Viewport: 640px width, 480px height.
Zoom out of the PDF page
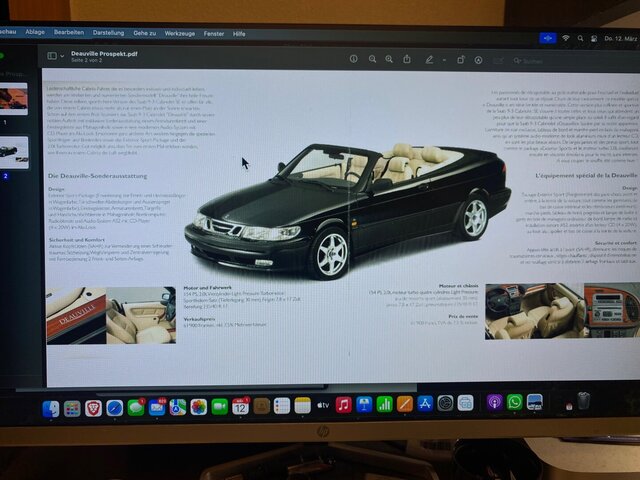372,59
